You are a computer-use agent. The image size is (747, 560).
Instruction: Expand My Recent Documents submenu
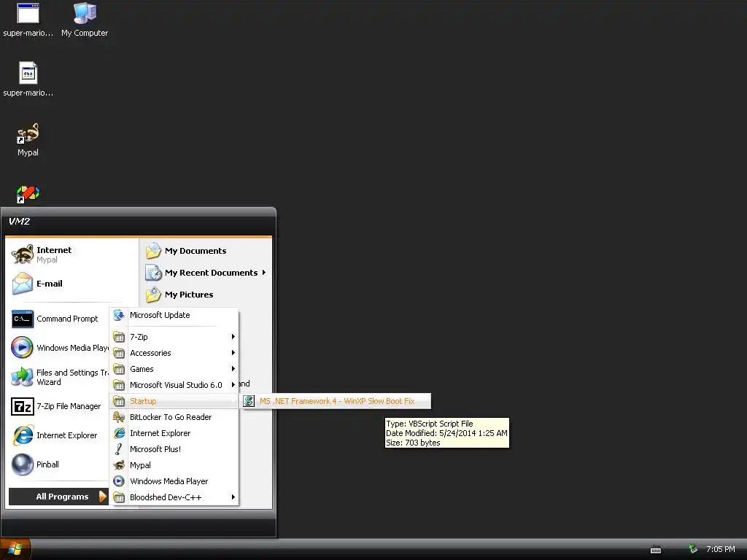(206, 273)
